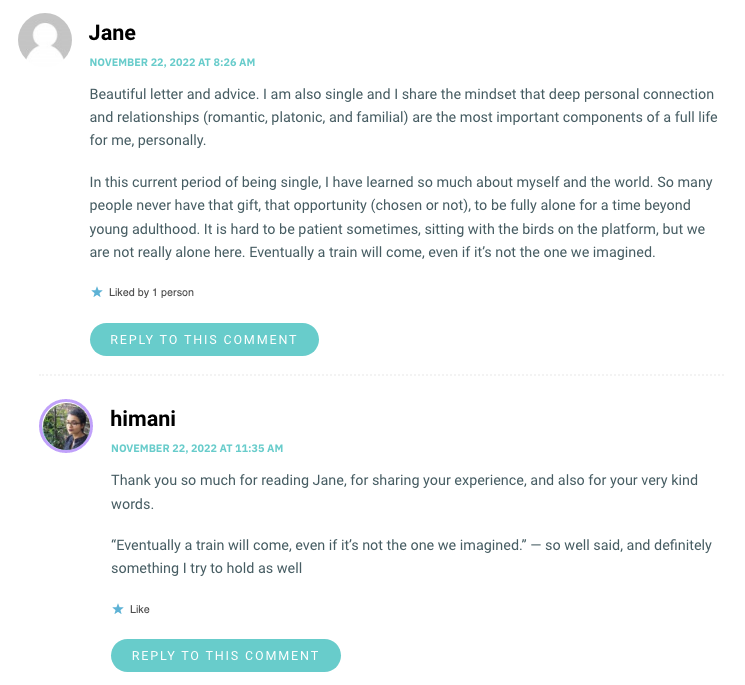Click the dotted divider between the comments
745x685 pixels.
pos(380,375)
